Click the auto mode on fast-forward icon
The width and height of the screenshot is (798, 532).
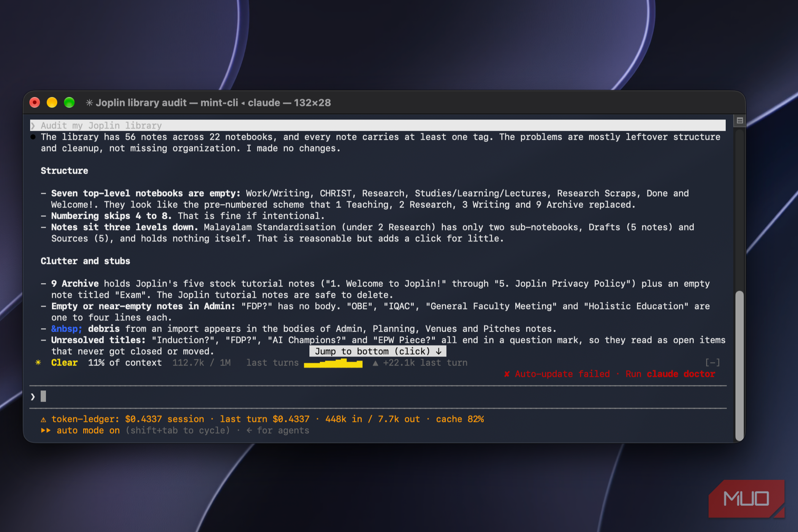pyautogui.click(x=46, y=430)
